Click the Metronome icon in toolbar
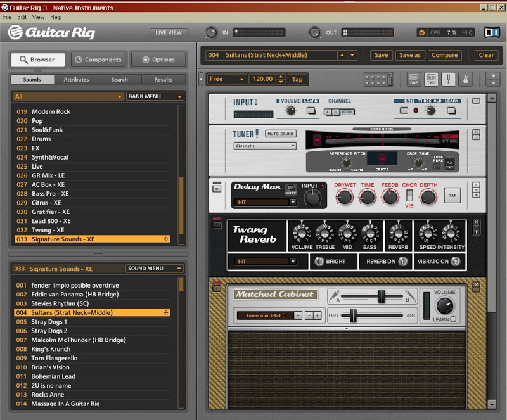507x420 pixels. 466,79
